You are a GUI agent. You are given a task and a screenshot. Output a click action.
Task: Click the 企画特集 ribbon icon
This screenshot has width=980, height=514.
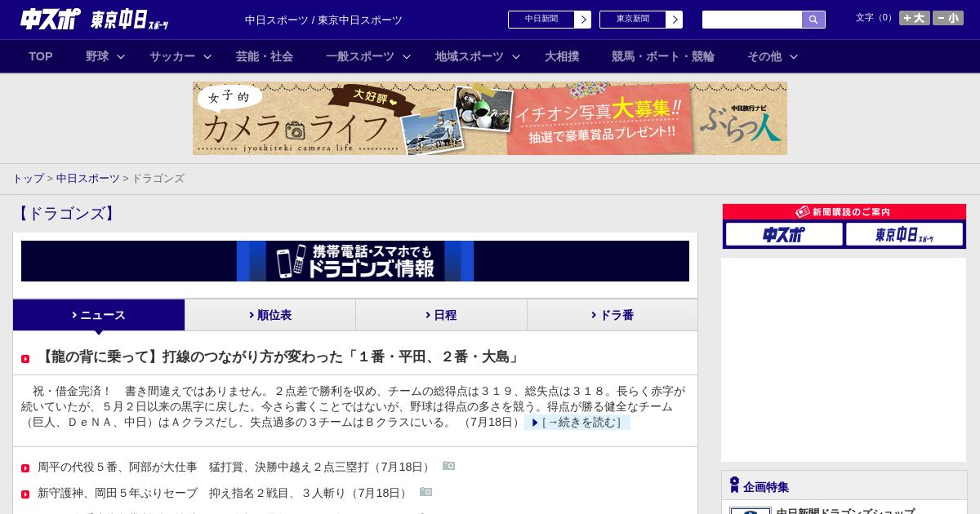coord(734,485)
